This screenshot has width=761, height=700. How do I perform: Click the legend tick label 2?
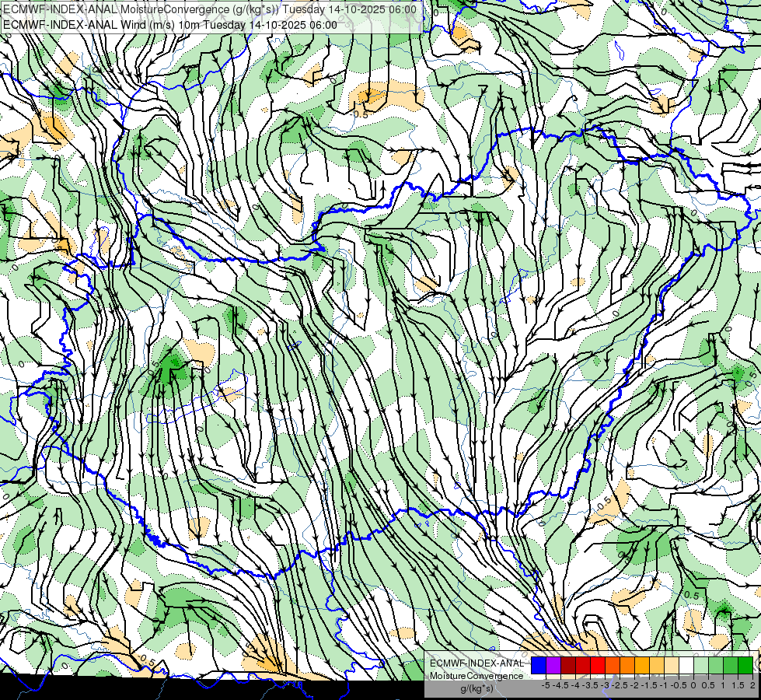[752, 685]
